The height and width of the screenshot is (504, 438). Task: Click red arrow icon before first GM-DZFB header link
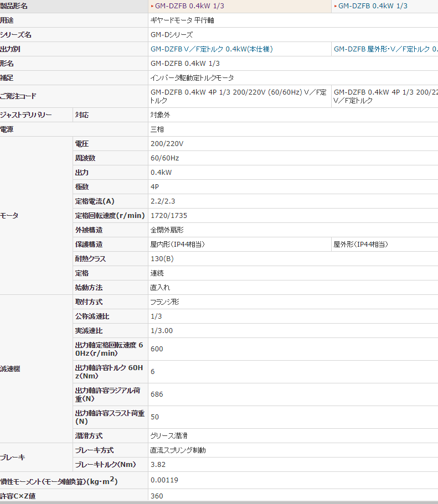point(152,6)
